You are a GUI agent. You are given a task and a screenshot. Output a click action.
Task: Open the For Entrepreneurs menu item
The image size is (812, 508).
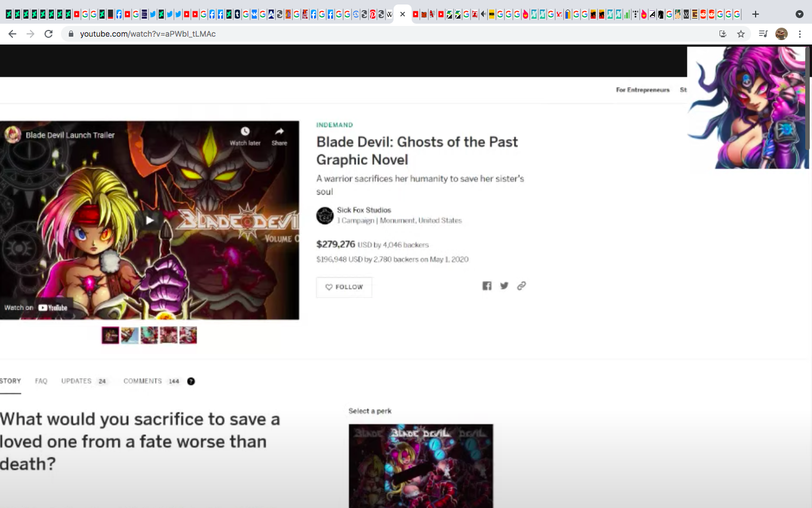(643, 90)
